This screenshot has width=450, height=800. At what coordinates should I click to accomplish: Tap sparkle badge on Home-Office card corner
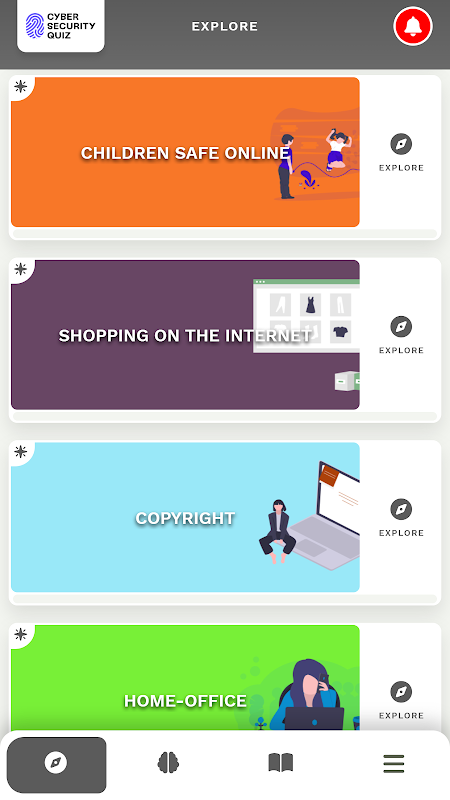point(21,634)
